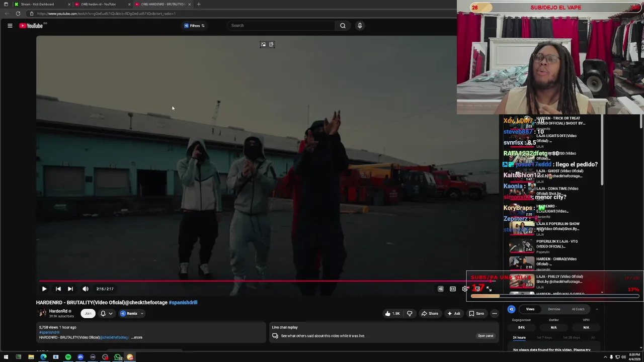Collapse the vidIQ panel chevron
The height and width of the screenshot is (362, 644).
pyautogui.click(x=597, y=309)
